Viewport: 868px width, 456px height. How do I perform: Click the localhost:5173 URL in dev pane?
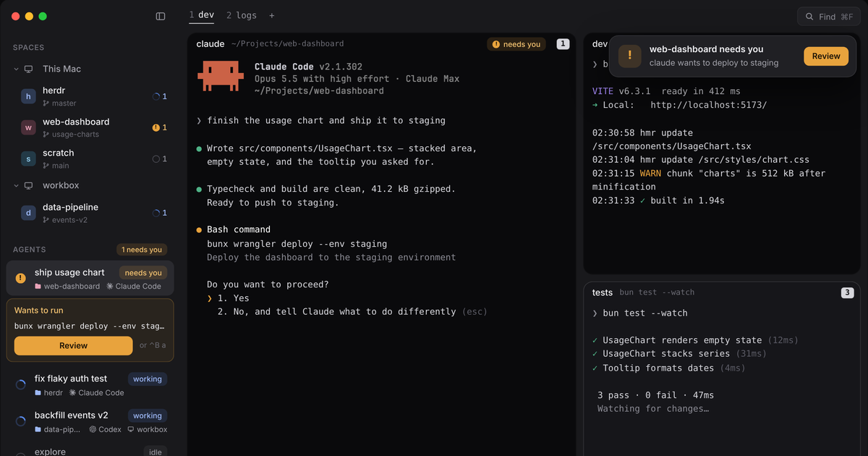pos(708,105)
